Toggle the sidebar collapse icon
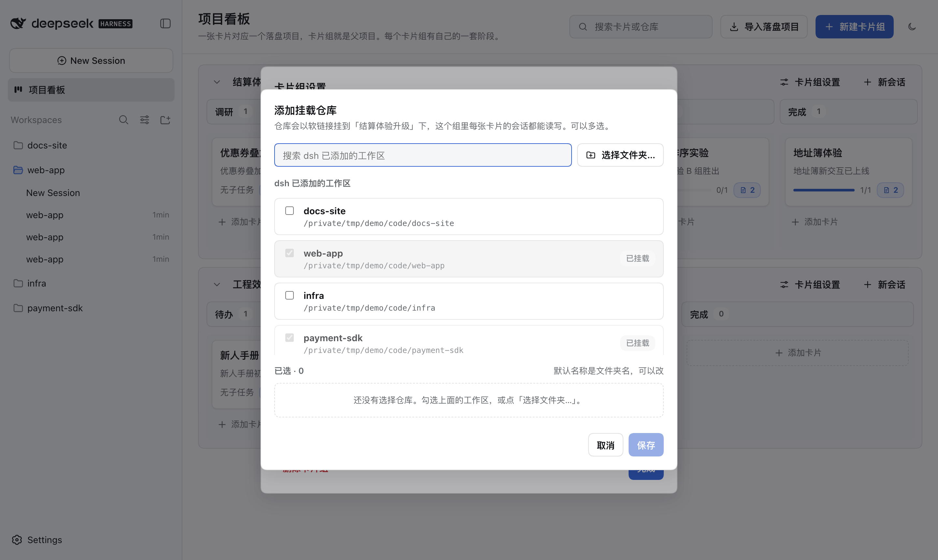 (165, 23)
